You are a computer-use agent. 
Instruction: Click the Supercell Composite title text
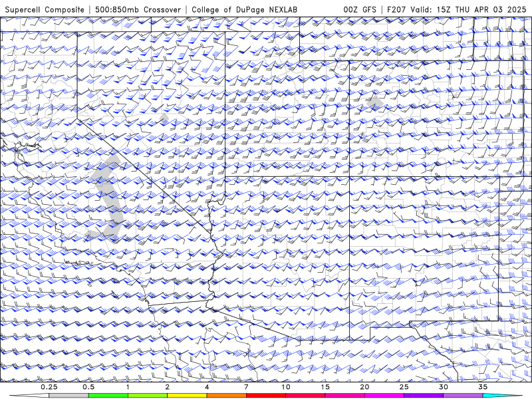pos(45,9)
